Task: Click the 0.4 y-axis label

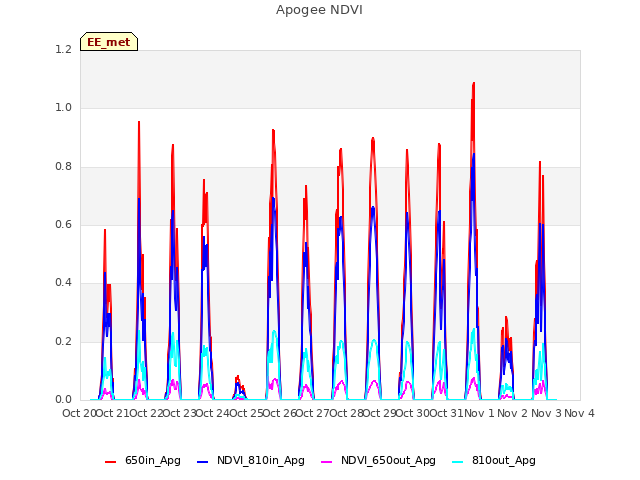Action: 63,282
